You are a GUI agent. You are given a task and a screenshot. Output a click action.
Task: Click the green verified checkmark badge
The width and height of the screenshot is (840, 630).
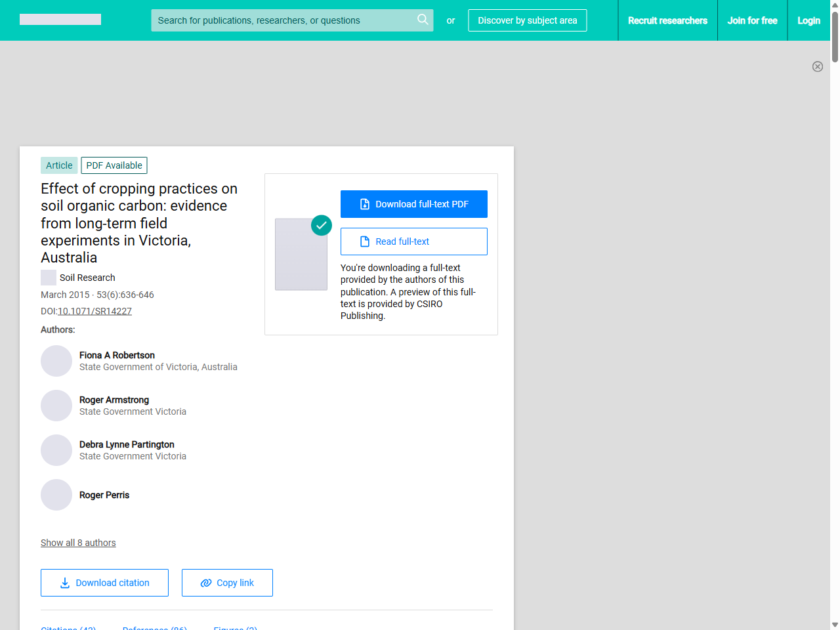point(322,225)
